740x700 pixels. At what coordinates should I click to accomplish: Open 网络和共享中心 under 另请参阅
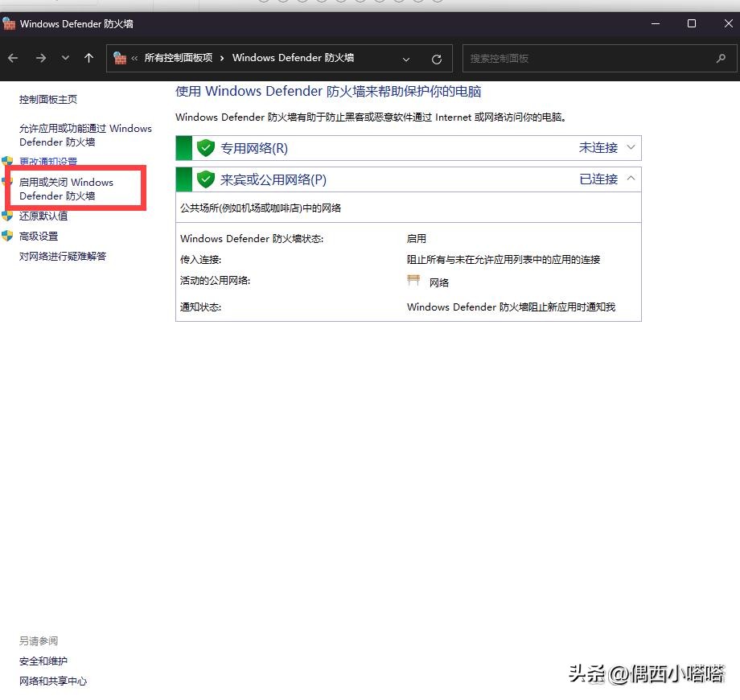click(x=52, y=681)
